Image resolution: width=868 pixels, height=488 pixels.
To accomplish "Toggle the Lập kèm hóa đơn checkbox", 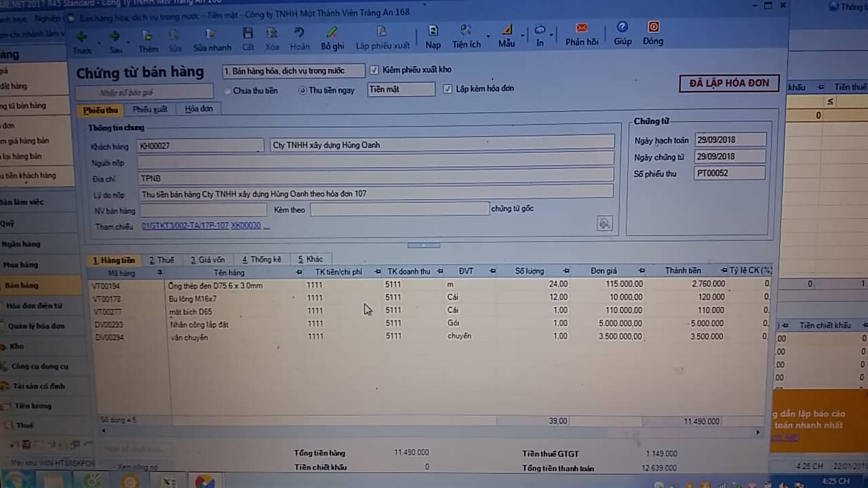I will coord(448,89).
